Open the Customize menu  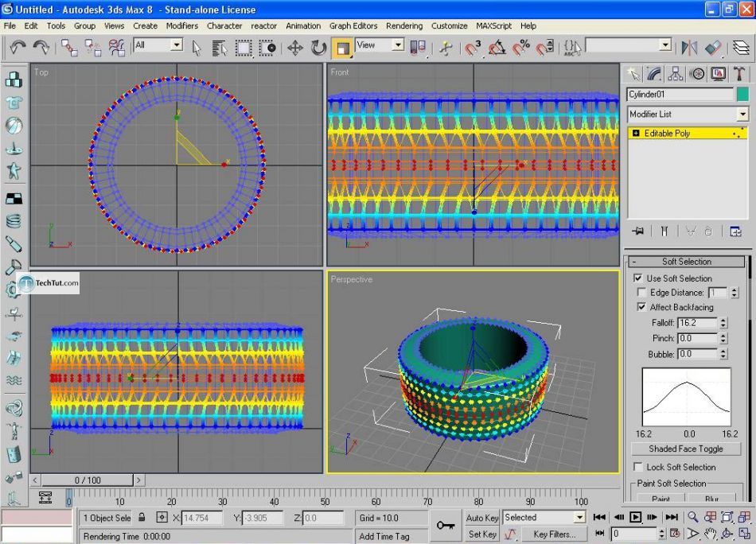tap(449, 26)
